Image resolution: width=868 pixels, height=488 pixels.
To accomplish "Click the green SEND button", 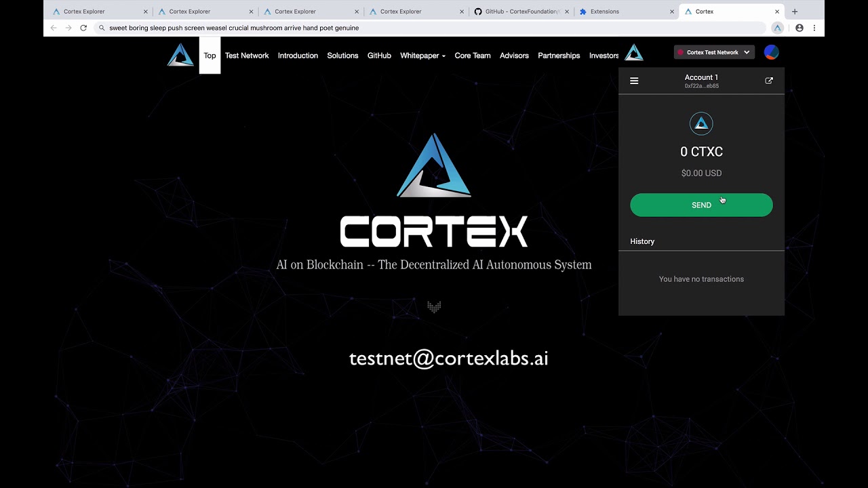I will click(x=701, y=205).
